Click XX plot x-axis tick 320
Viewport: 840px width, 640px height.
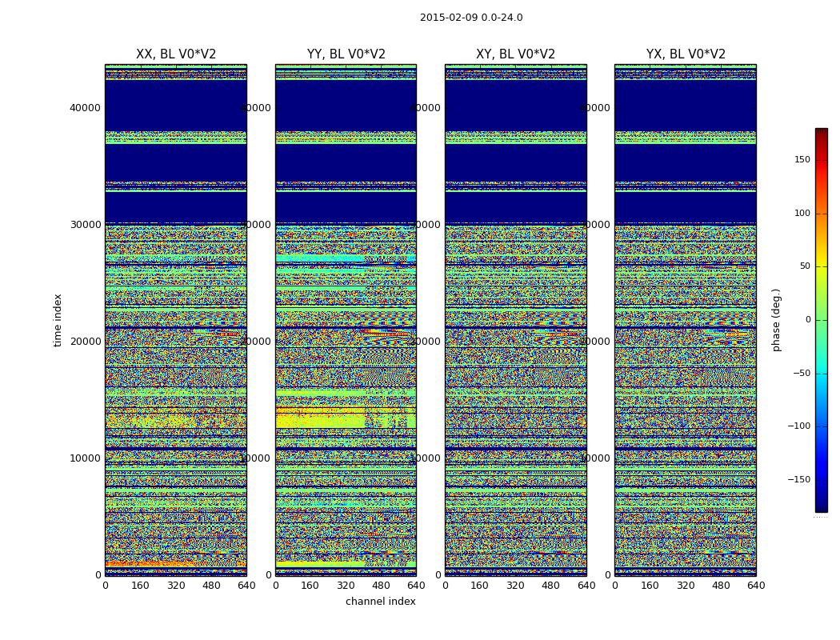point(176,586)
